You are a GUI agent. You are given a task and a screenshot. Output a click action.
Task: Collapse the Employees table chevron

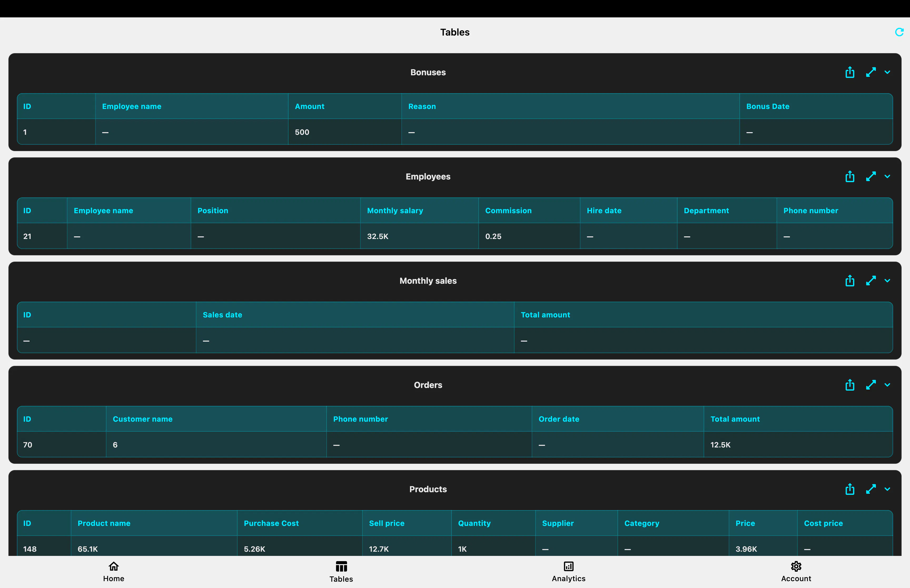point(887,176)
